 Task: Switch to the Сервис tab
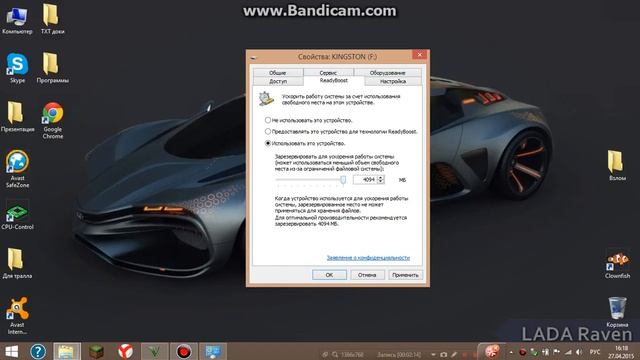328,73
